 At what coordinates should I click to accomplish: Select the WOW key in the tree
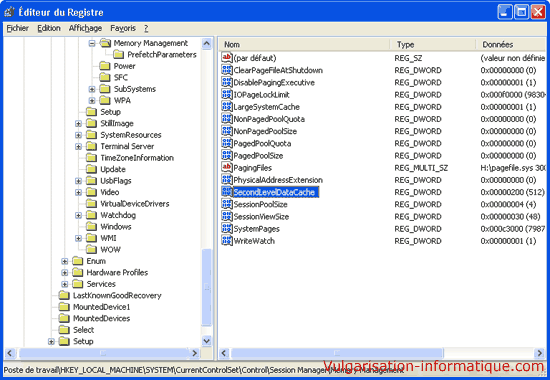pos(110,249)
